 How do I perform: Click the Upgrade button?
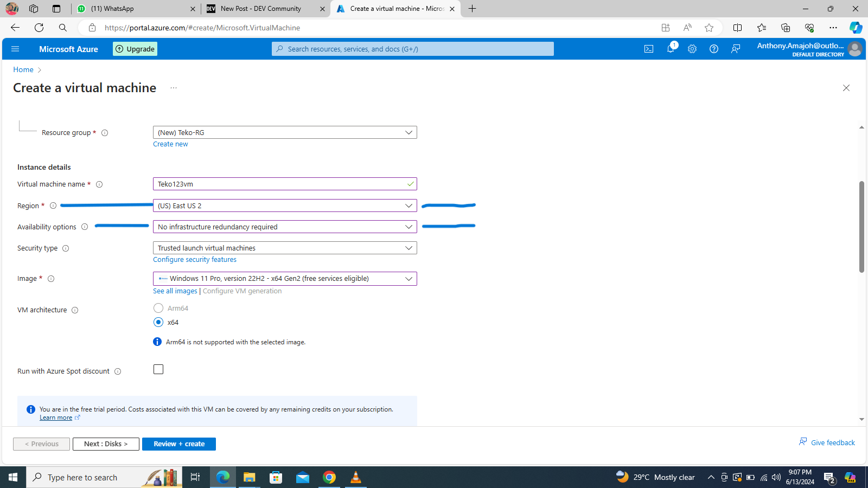click(x=135, y=49)
